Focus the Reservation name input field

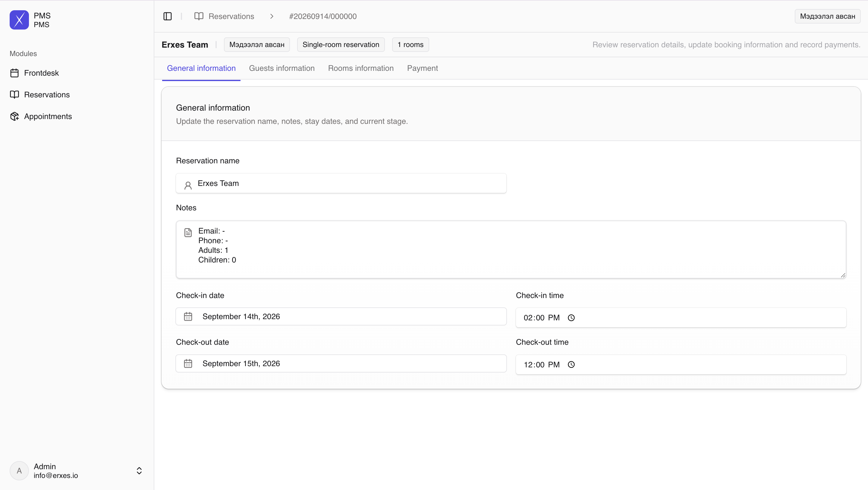341,183
